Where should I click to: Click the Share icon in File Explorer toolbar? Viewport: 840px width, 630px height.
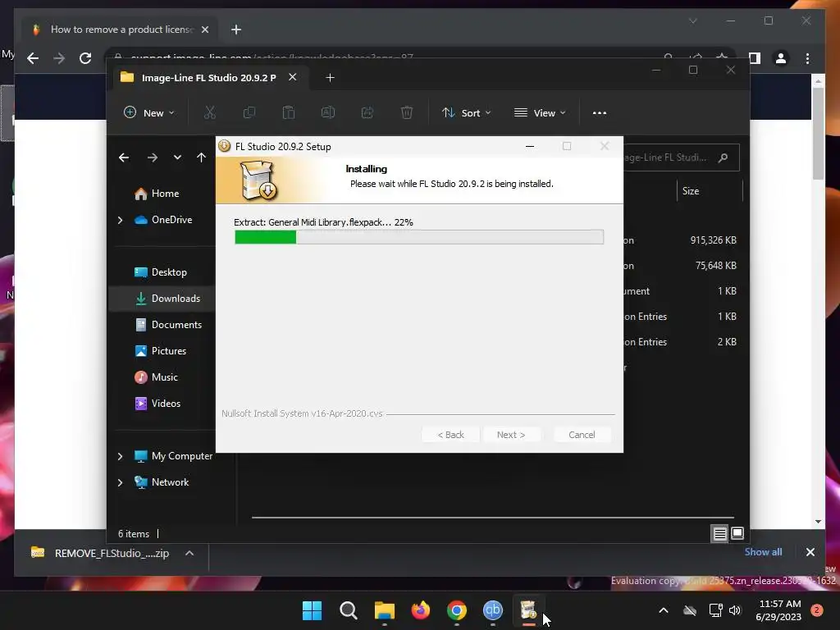(x=367, y=112)
